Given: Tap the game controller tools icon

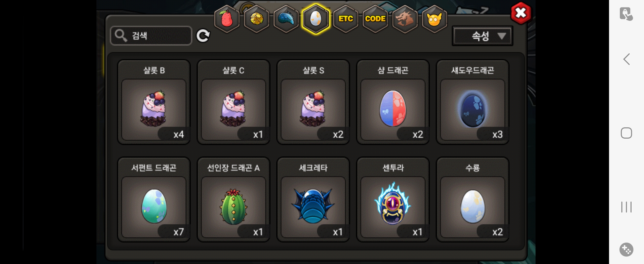Looking at the screenshot, I should coord(626,250).
